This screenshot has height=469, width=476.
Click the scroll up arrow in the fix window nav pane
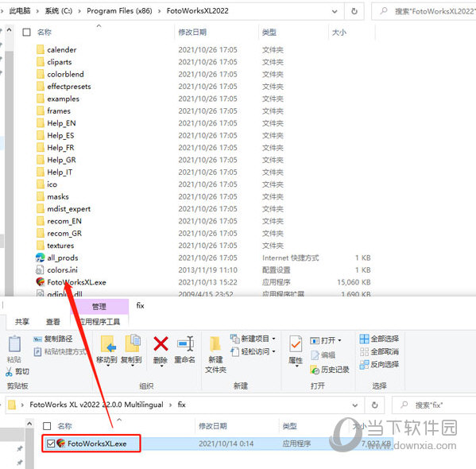pyautogui.click(x=29, y=424)
